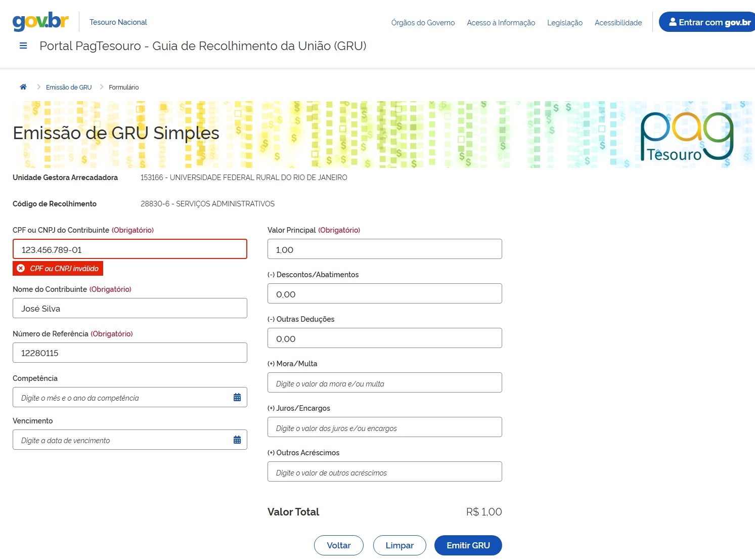The height and width of the screenshot is (560, 755).
Task: Sign in with Entrar com gov.br
Action: coord(709,22)
